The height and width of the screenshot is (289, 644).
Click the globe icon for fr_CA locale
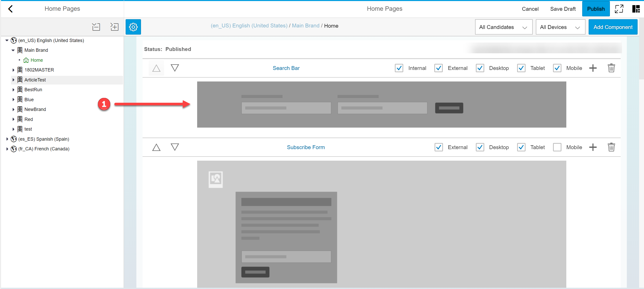coord(14,149)
